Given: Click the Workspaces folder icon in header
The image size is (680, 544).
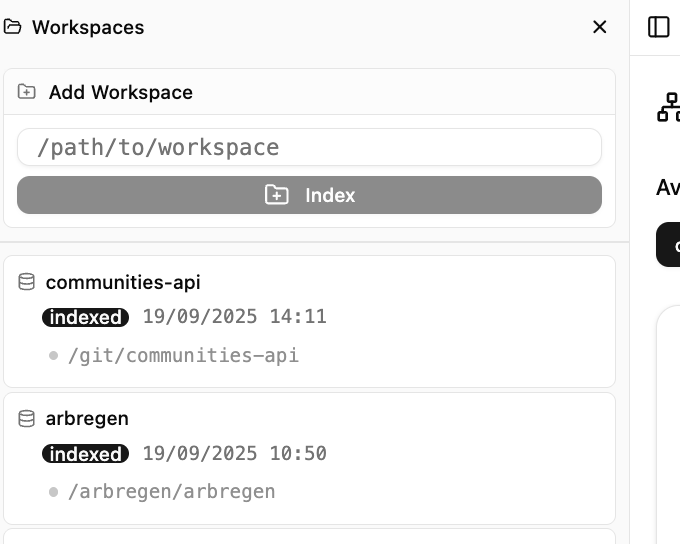Looking at the screenshot, I should point(13,27).
